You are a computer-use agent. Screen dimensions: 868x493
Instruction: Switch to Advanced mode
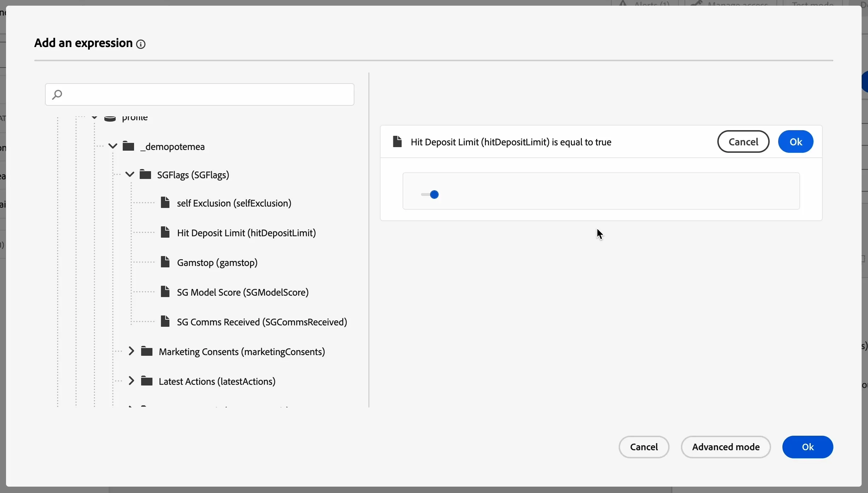click(x=726, y=447)
